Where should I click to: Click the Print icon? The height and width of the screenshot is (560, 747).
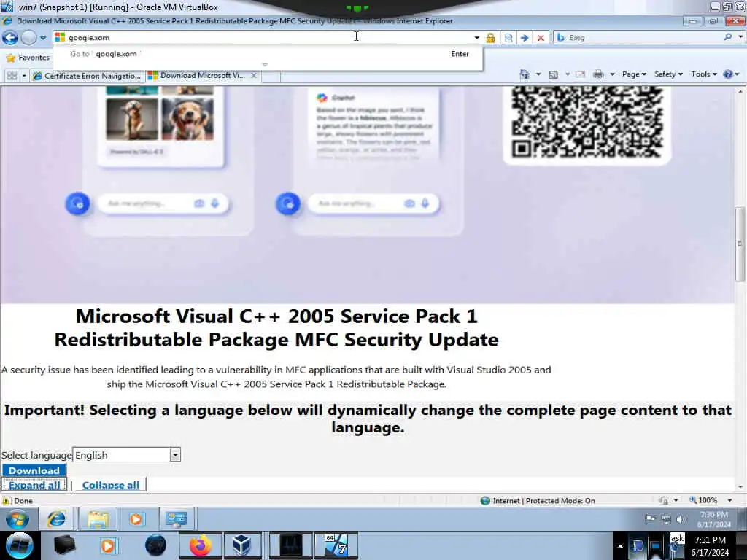(x=599, y=74)
